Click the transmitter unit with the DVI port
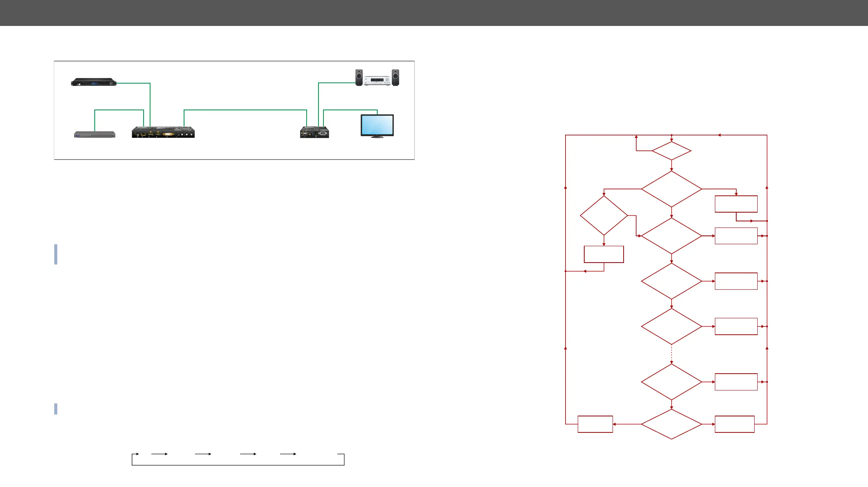 [163, 132]
